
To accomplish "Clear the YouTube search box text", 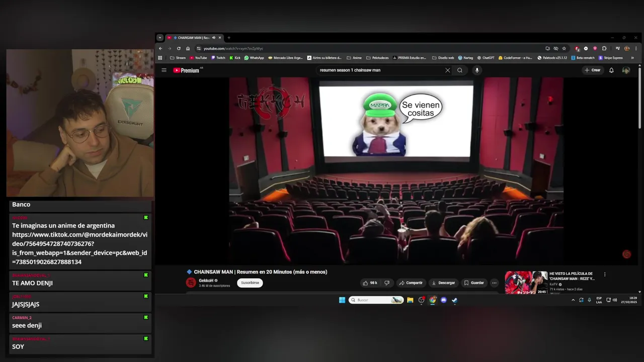I will tap(447, 70).
